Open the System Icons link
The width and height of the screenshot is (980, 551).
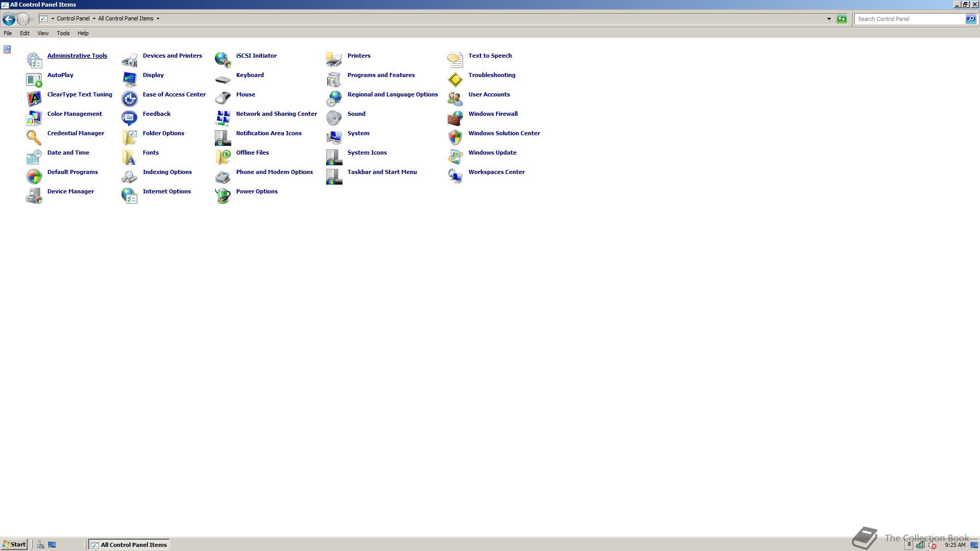click(x=367, y=153)
